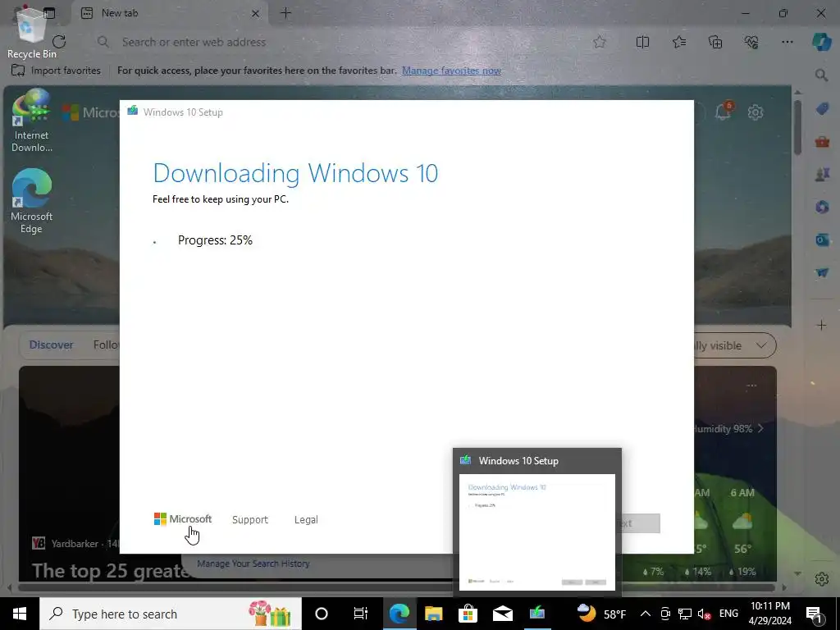Click Legal link in Setup window
Viewport: 840px width, 630px height.
tap(306, 519)
